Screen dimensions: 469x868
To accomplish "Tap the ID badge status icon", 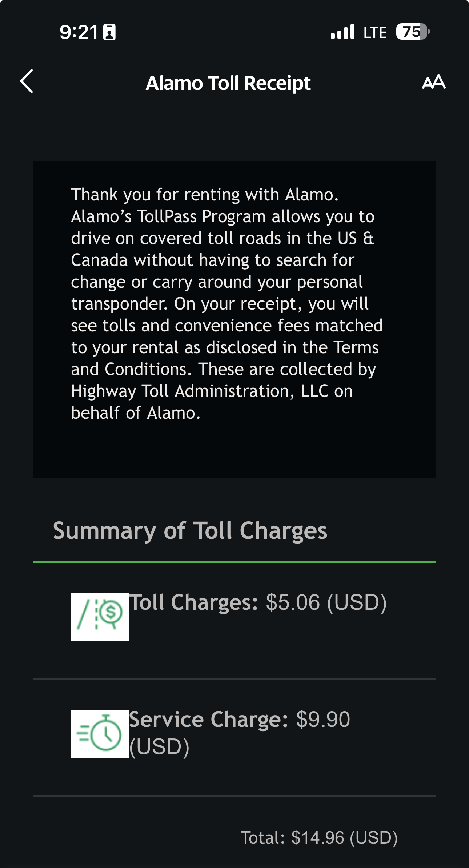I will coord(109,32).
